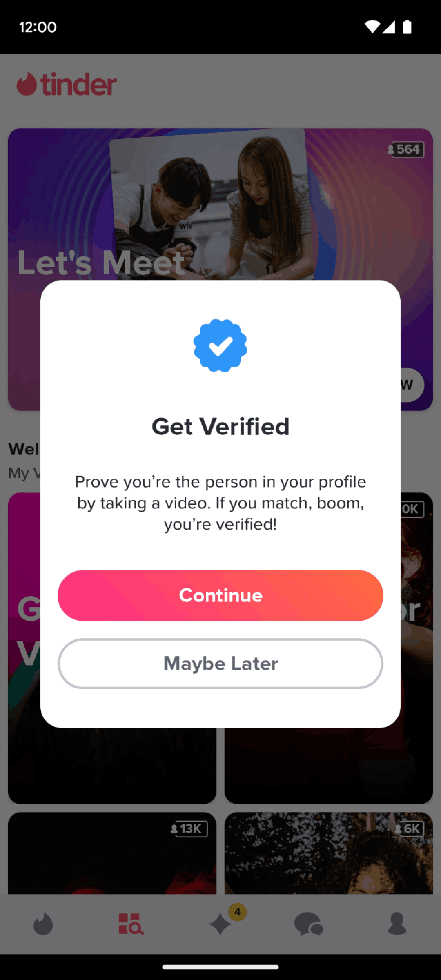Tap the gold 4 notification badge

coord(238,912)
